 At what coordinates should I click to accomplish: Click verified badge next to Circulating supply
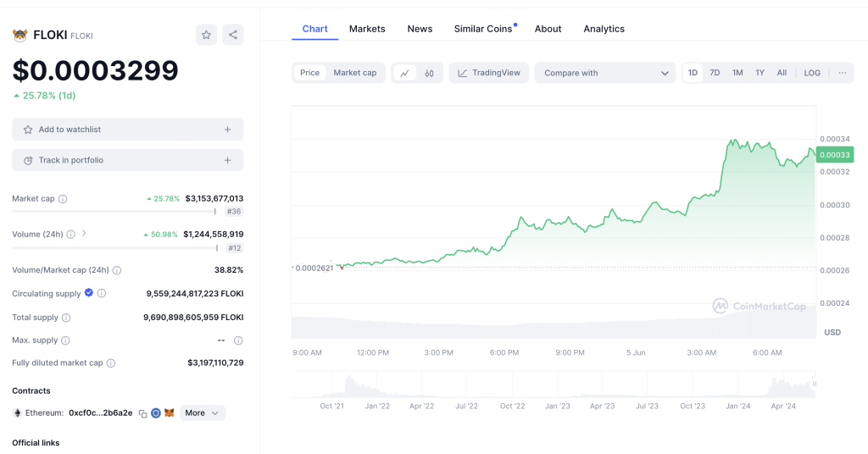[88, 293]
